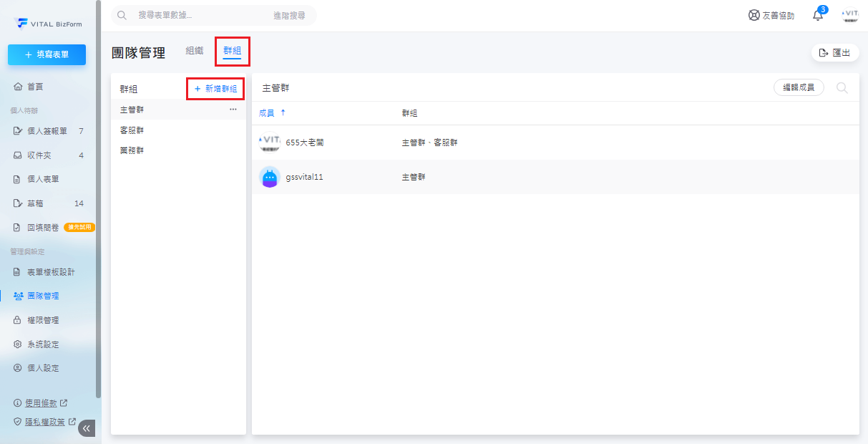
Task: Open the friendly assistance (友善協助) help icon
Action: (x=754, y=15)
